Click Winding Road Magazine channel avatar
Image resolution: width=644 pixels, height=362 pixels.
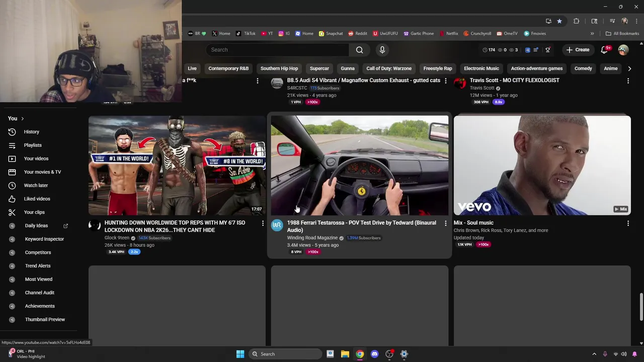coord(277,225)
